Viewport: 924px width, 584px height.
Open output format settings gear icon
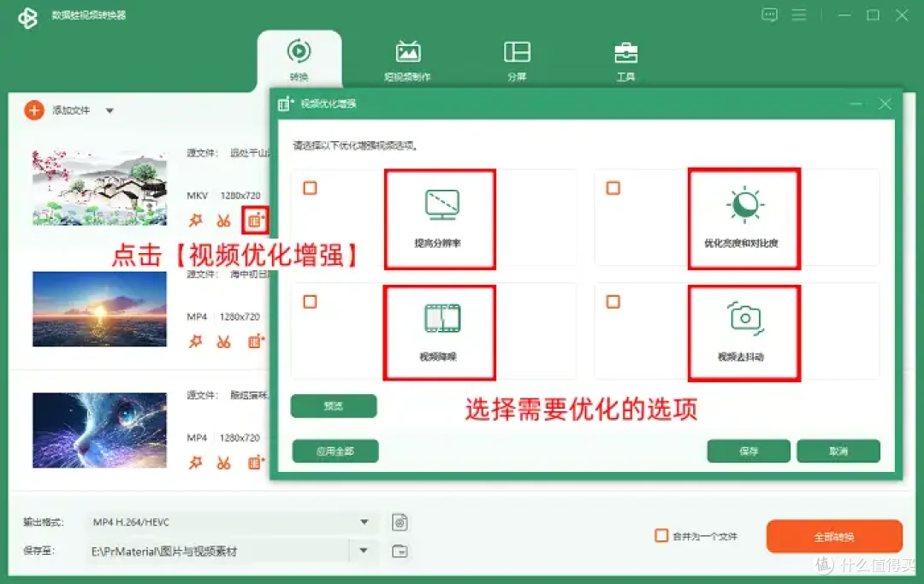[x=400, y=522]
